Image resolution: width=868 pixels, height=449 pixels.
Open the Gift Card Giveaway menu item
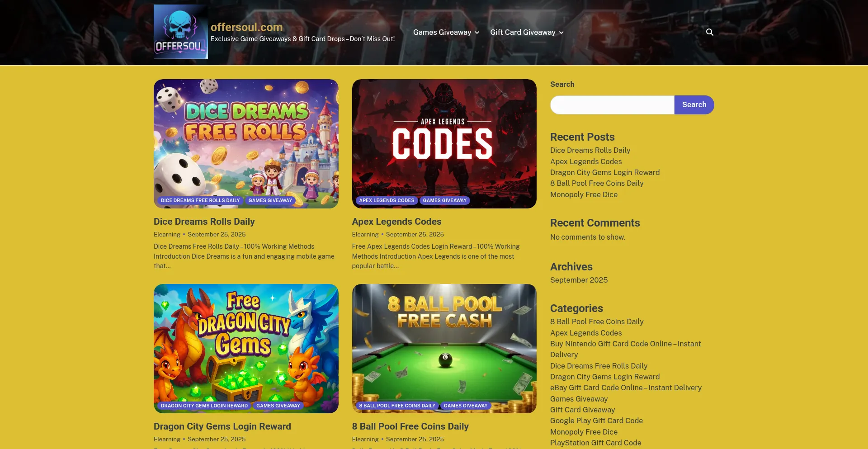tap(523, 32)
